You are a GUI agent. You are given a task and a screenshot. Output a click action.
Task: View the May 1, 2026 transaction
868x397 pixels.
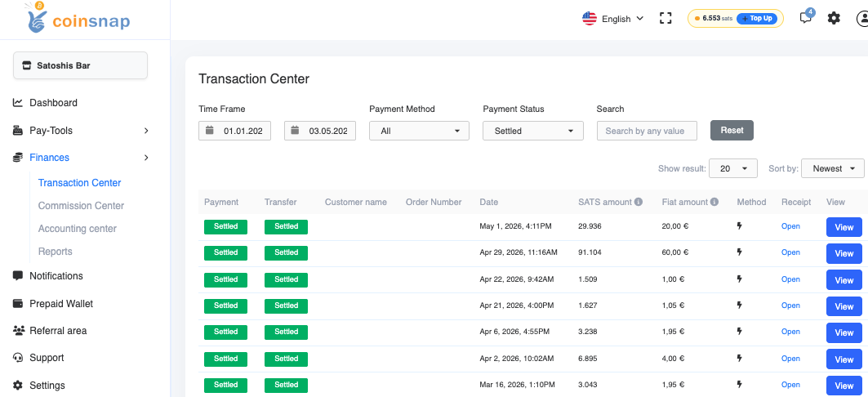pyautogui.click(x=844, y=227)
